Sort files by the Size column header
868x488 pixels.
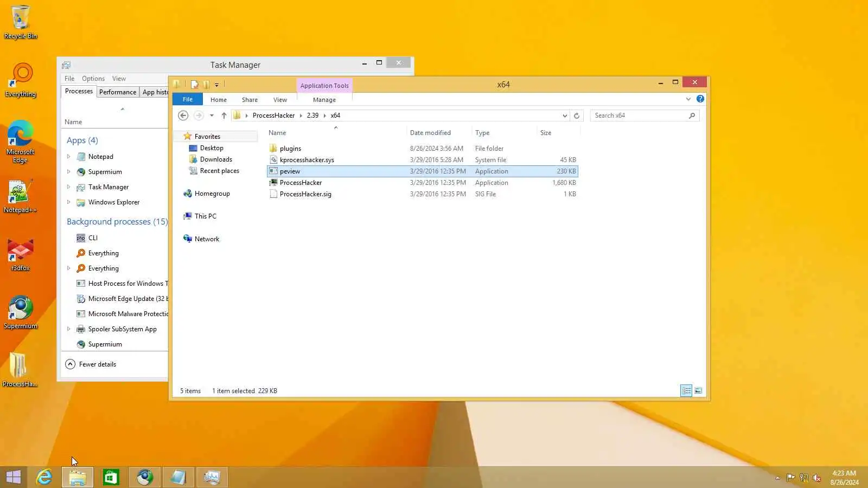[558, 133]
